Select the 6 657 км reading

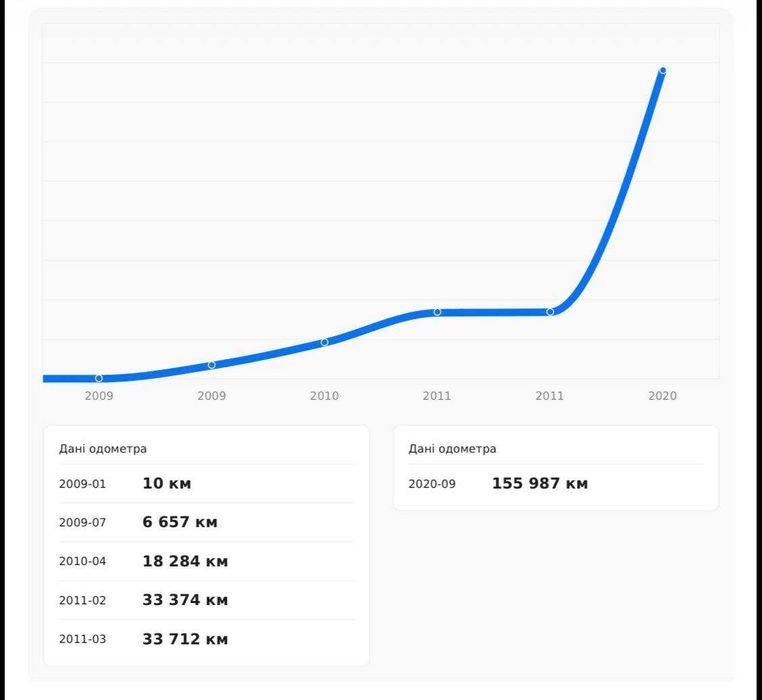[180, 522]
